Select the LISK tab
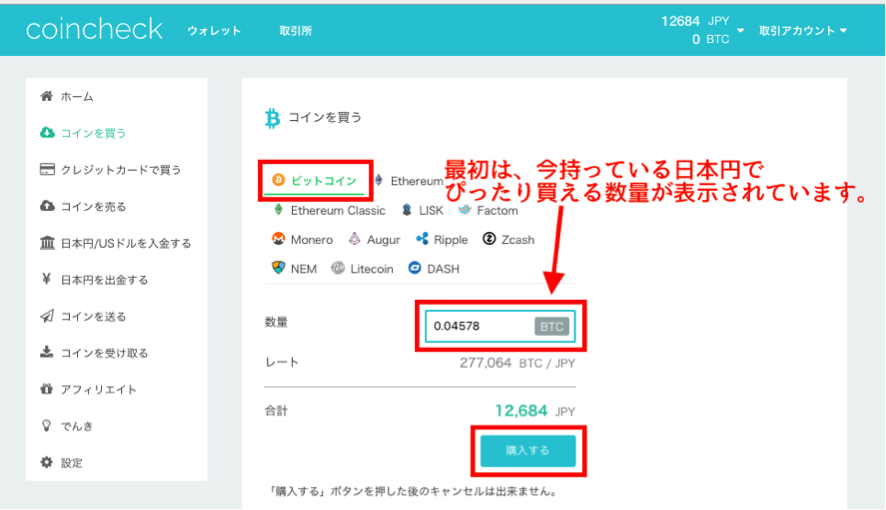The width and height of the screenshot is (886, 510). pos(423,210)
